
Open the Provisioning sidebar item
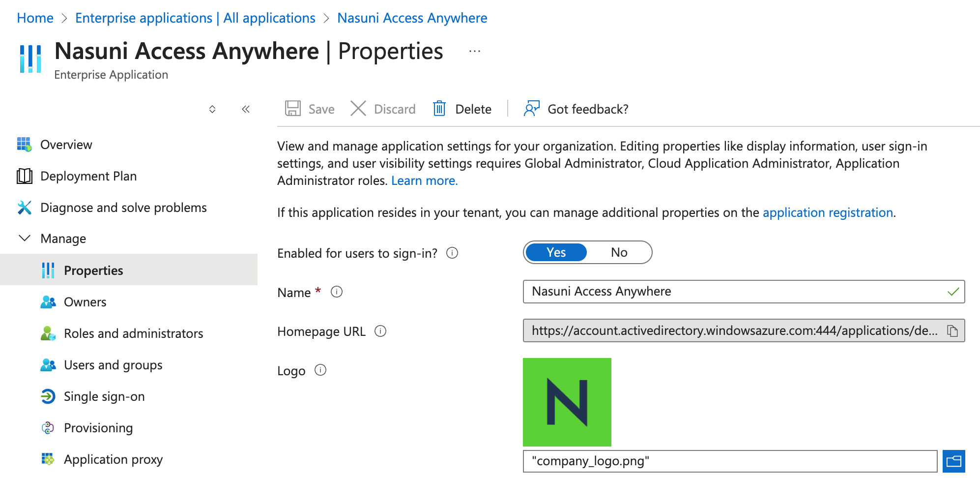click(x=98, y=428)
